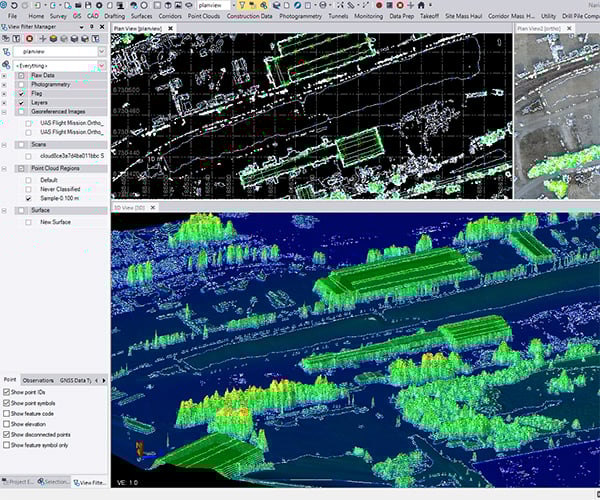
Task: Collapse the Surface group expander
Action: pyautogui.click(x=4, y=211)
